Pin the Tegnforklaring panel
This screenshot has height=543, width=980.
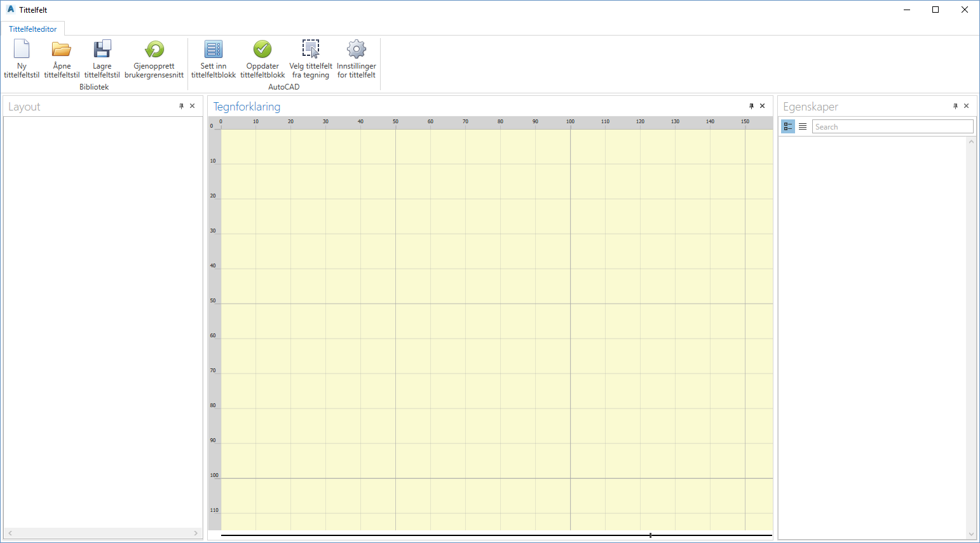tap(751, 106)
